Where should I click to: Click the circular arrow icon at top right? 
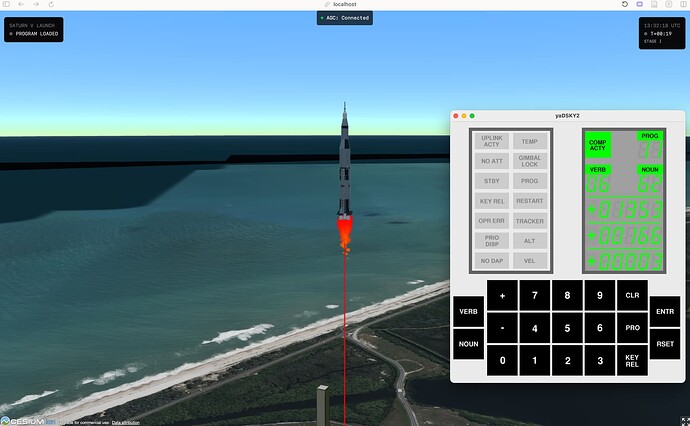click(624, 4)
